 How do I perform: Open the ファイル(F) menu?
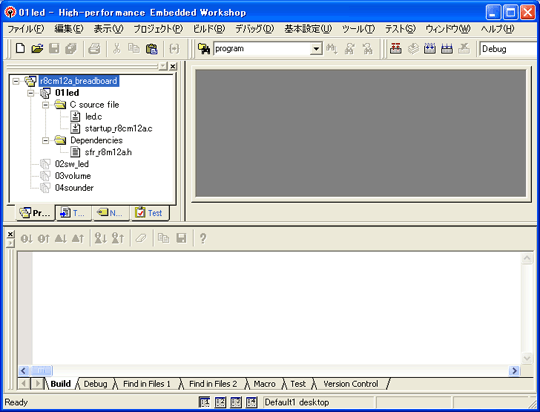tap(26, 29)
